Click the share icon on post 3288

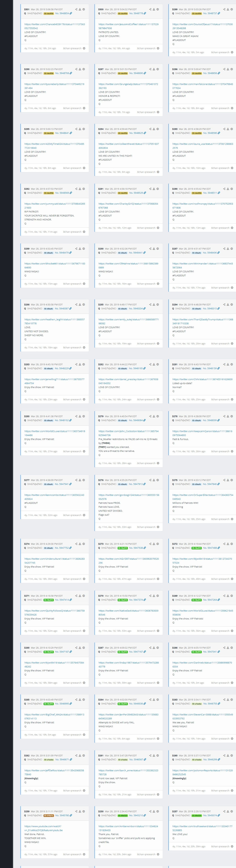(x=150, y=249)
